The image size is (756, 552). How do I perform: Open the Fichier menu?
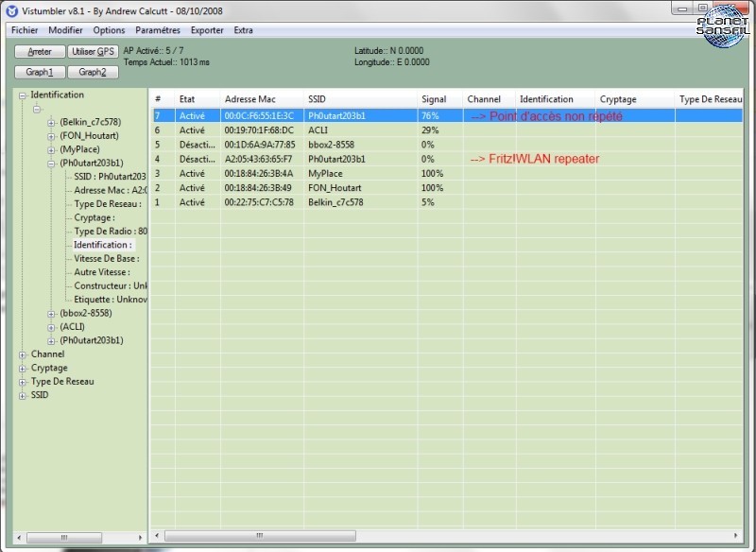[x=25, y=30]
